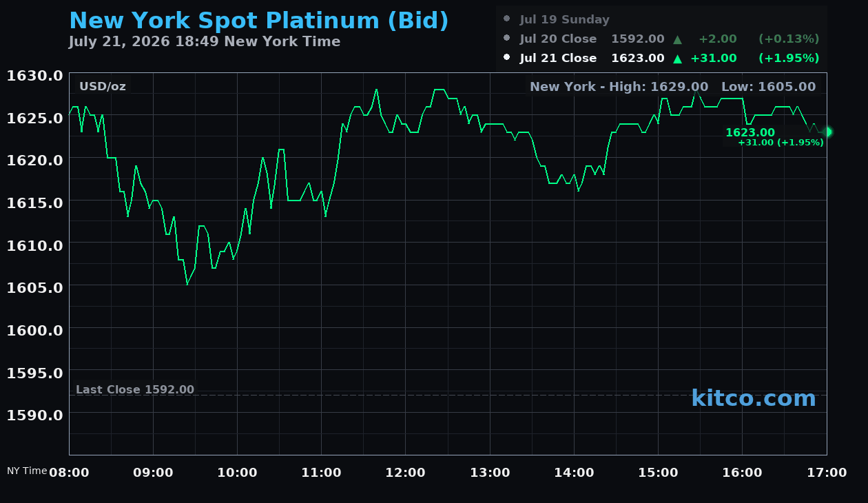Click the 1630.0 price axis label

coord(34,75)
